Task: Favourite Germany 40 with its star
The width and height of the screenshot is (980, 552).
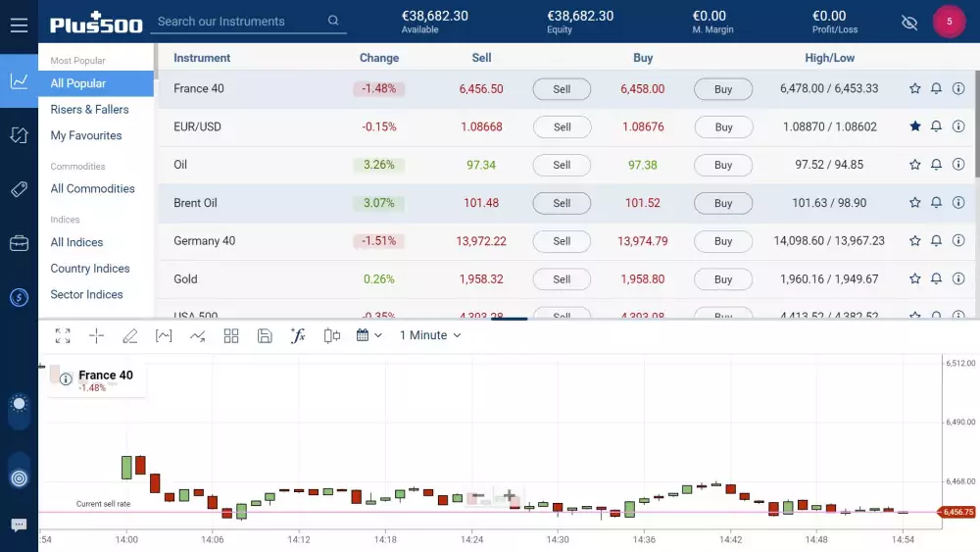Action: click(x=915, y=240)
